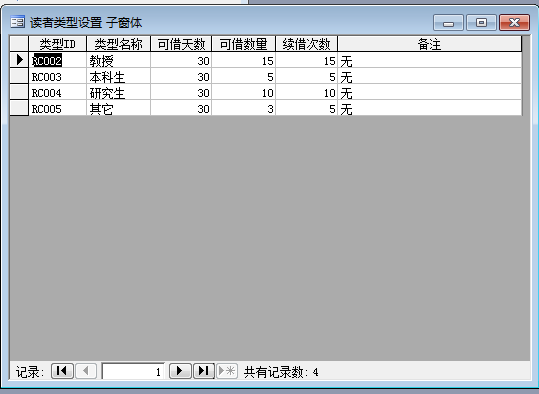539x394 pixels.
Task: Click the 其它 type name cell
Action: (x=118, y=108)
